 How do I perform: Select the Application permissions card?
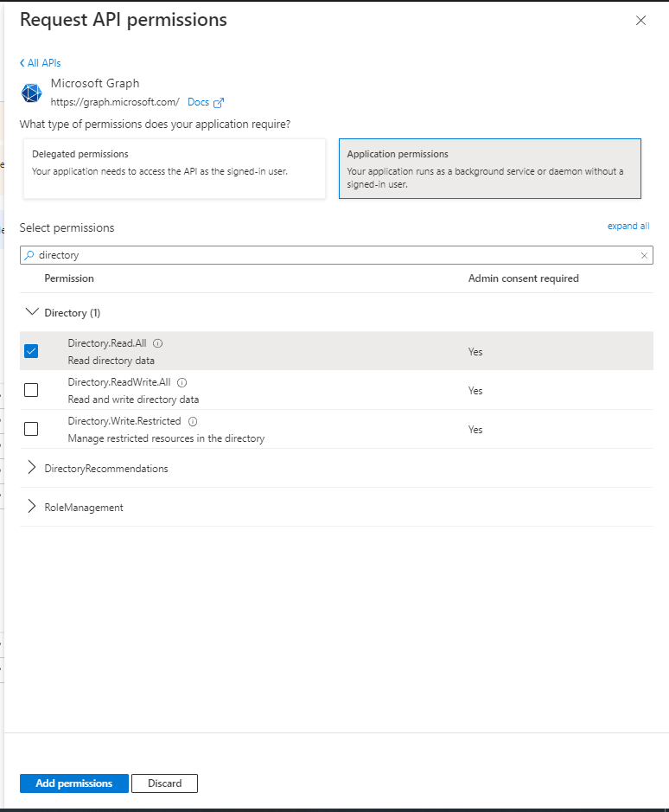tap(490, 169)
